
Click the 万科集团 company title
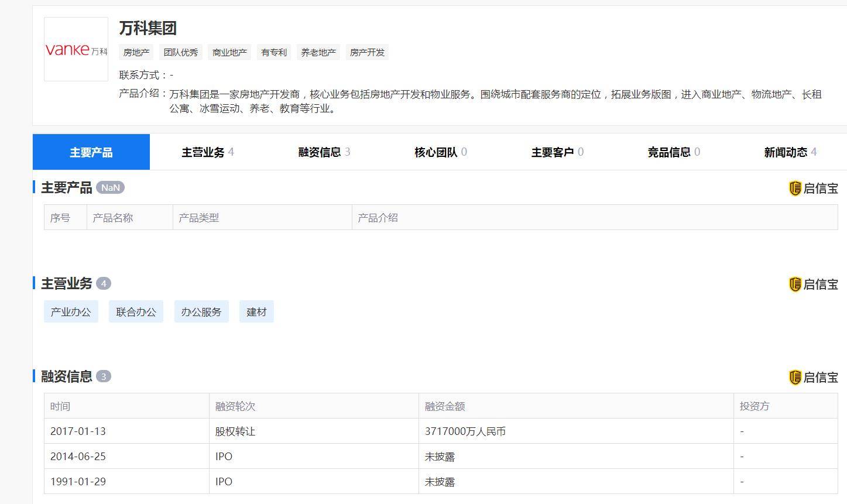148,28
